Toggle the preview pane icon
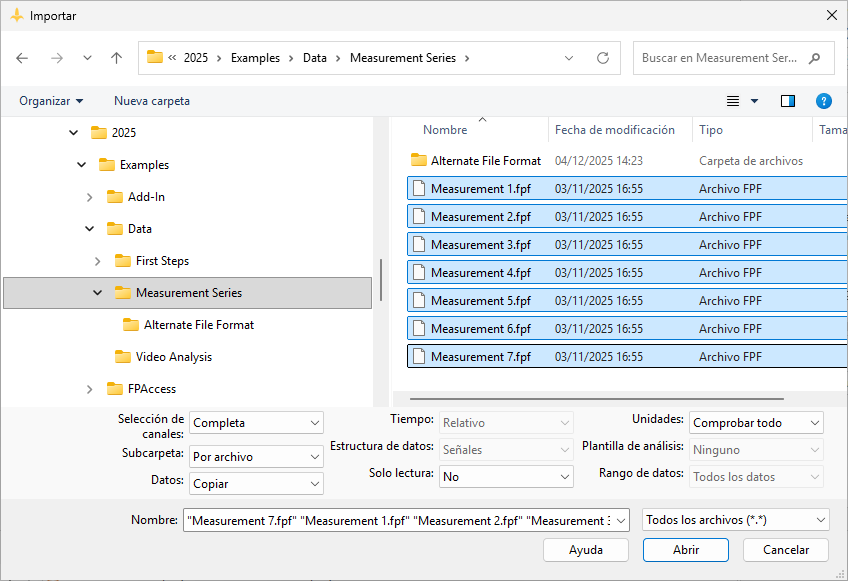 (788, 101)
